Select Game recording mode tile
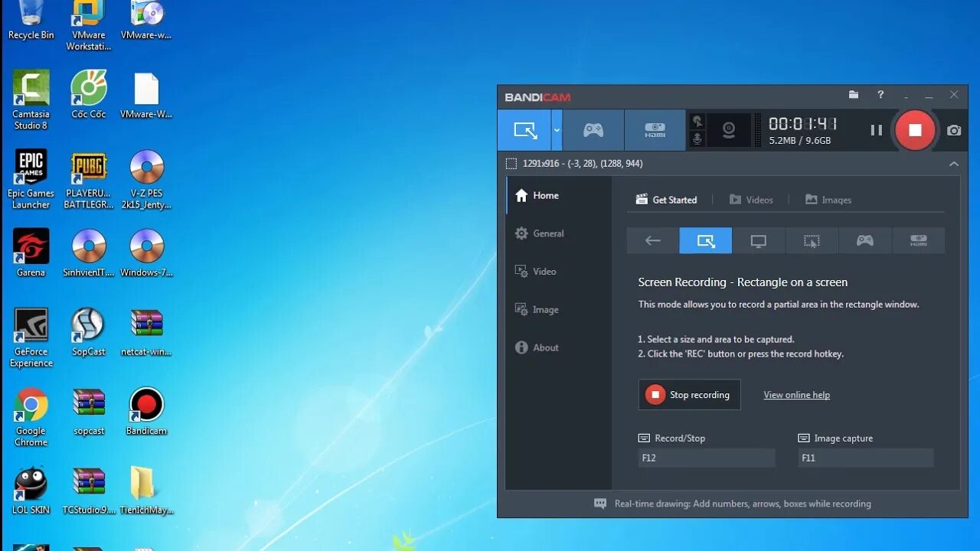The image size is (980, 551). tap(865, 240)
